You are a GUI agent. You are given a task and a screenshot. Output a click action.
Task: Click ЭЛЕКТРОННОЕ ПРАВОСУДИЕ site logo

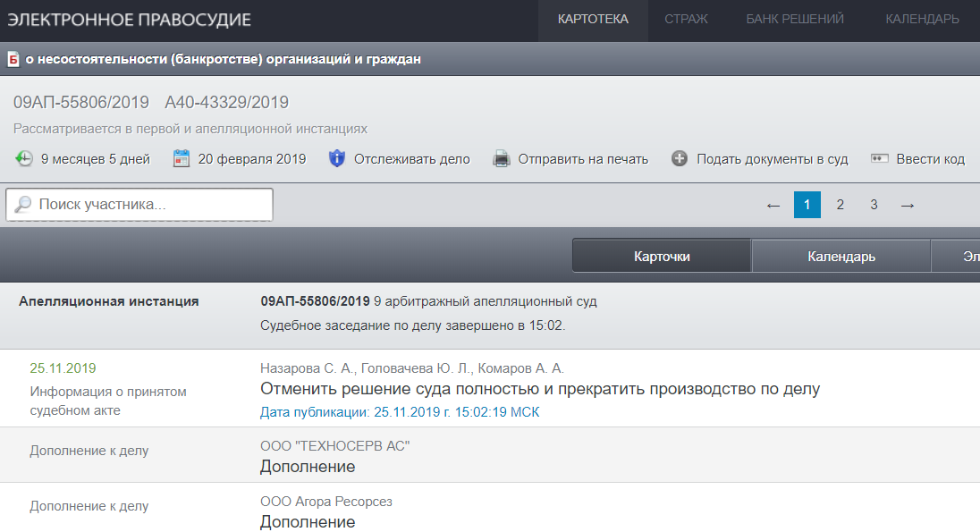click(130, 20)
